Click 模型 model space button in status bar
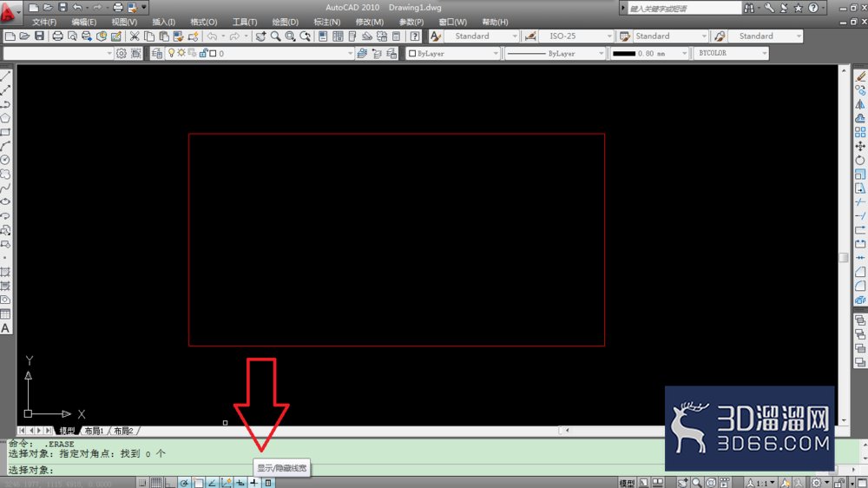The image size is (868, 488). (627, 483)
